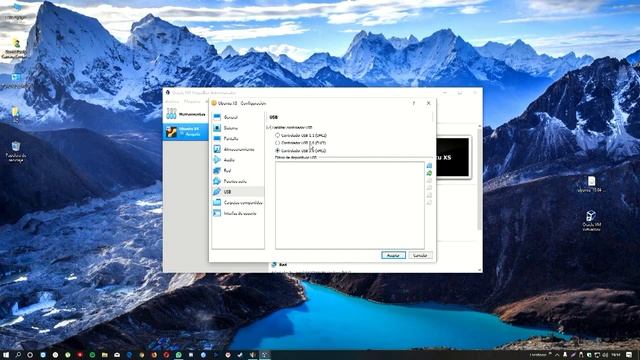Click the Ubuntu XS preview thumbnail
This screenshot has height=360, width=640.
[x=453, y=158]
